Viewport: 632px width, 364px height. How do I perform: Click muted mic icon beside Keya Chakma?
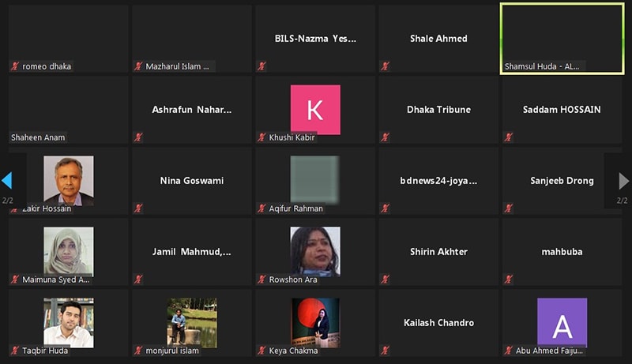click(261, 351)
